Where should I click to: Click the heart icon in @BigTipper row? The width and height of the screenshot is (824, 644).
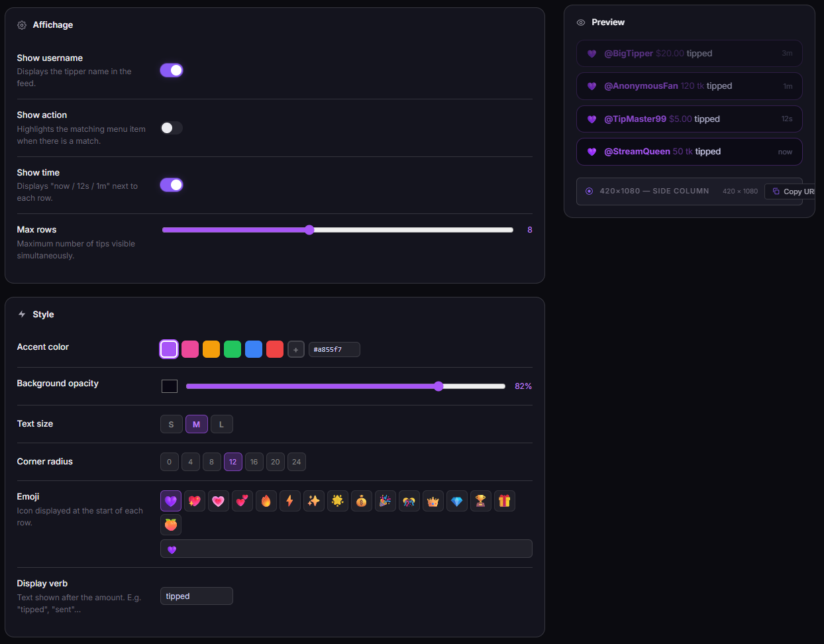click(592, 54)
